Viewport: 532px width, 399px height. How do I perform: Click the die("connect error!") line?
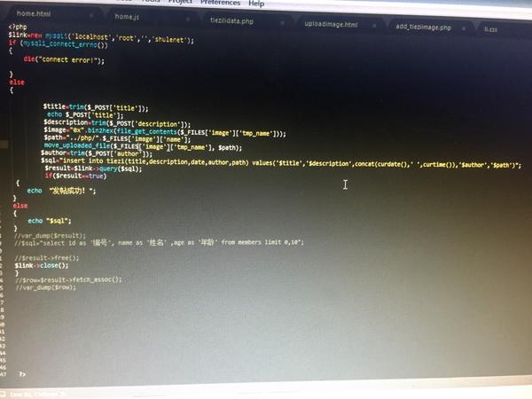(x=64, y=59)
